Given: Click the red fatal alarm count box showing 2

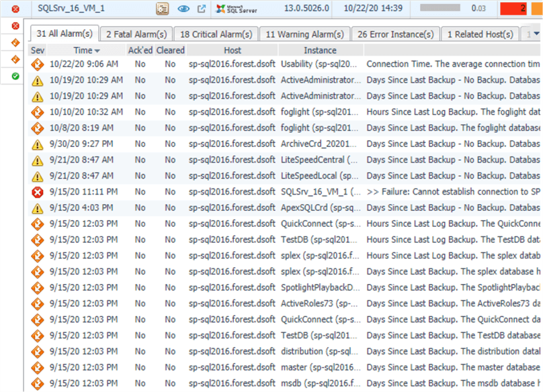Looking at the screenshot, I should click(513, 8).
